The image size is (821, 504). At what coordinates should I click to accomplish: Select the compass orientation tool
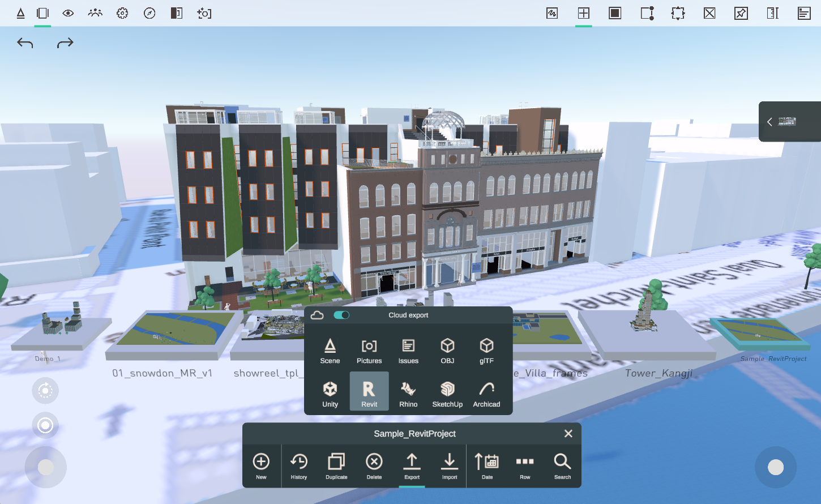click(149, 12)
